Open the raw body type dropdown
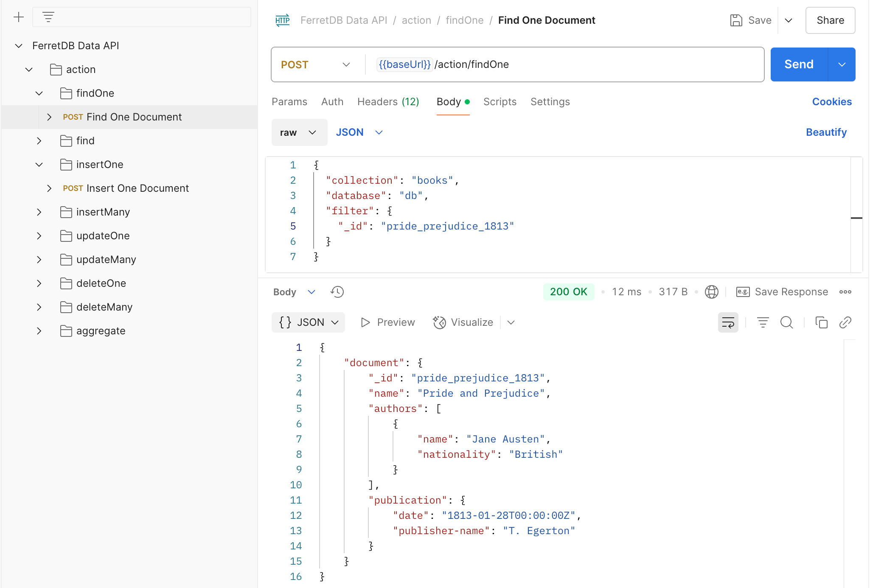Image resolution: width=870 pixels, height=588 pixels. [x=299, y=132]
